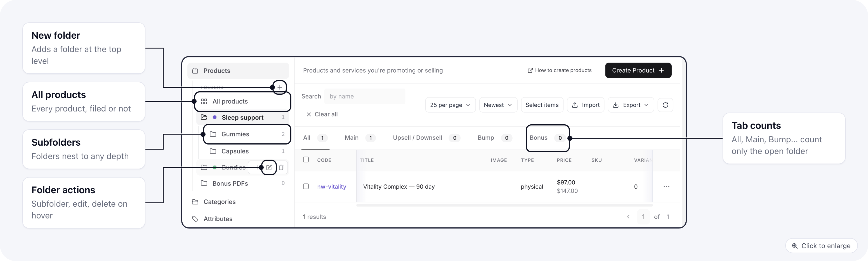The image size is (868, 261).
Task: Click the folder icon beside Bonus PDFs
Action: pyautogui.click(x=204, y=183)
